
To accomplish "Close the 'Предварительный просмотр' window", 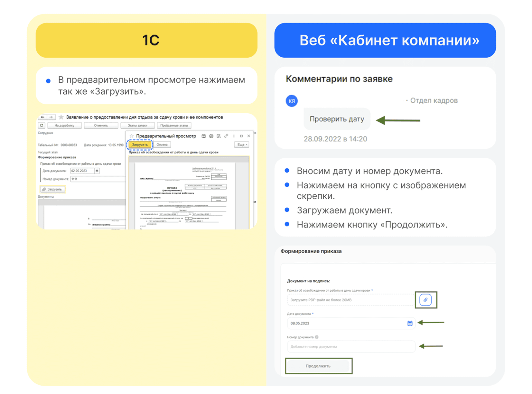I will point(248,136).
